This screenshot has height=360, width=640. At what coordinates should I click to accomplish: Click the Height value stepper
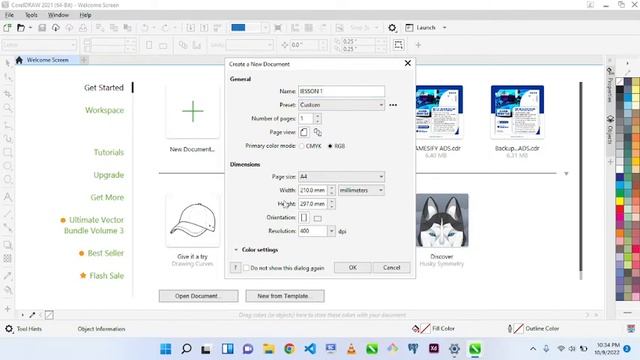point(331,204)
